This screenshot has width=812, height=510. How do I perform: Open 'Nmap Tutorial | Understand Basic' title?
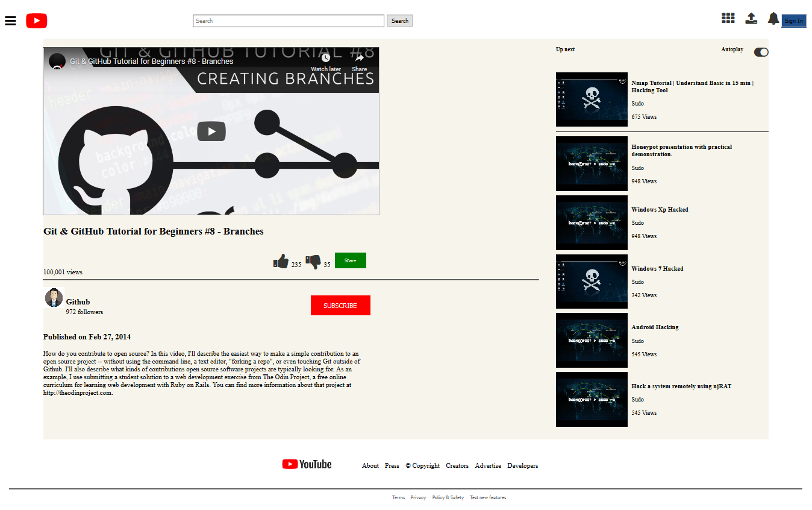pyautogui.click(x=693, y=86)
